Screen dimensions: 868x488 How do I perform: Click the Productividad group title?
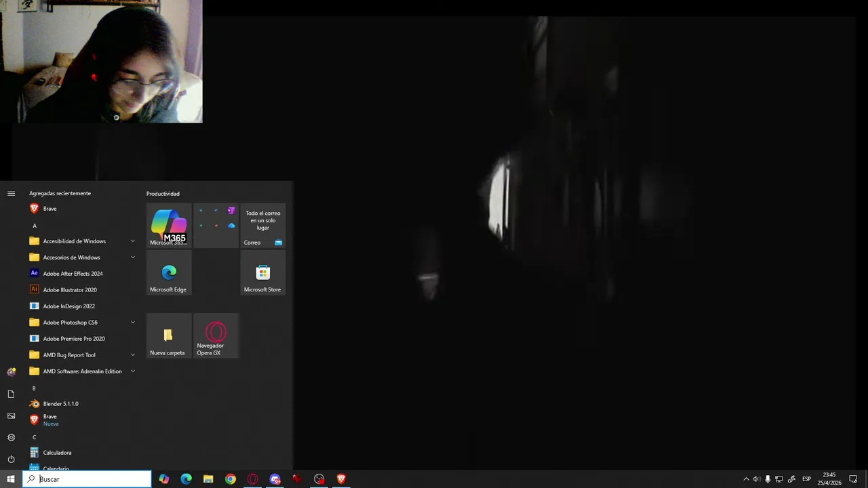163,194
